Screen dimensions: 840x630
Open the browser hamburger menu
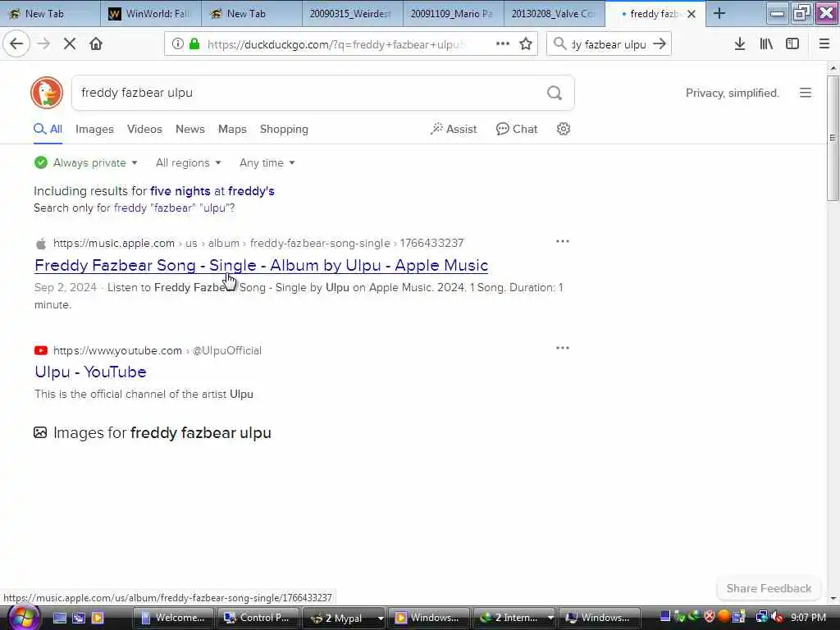click(x=824, y=44)
